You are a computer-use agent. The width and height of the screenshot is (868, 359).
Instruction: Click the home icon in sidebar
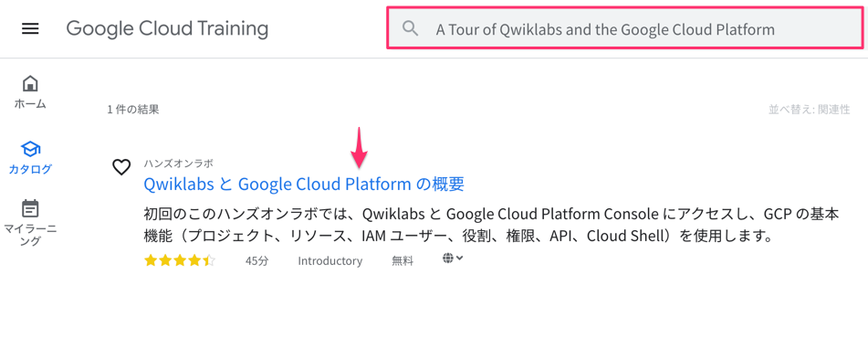pyautogui.click(x=30, y=84)
